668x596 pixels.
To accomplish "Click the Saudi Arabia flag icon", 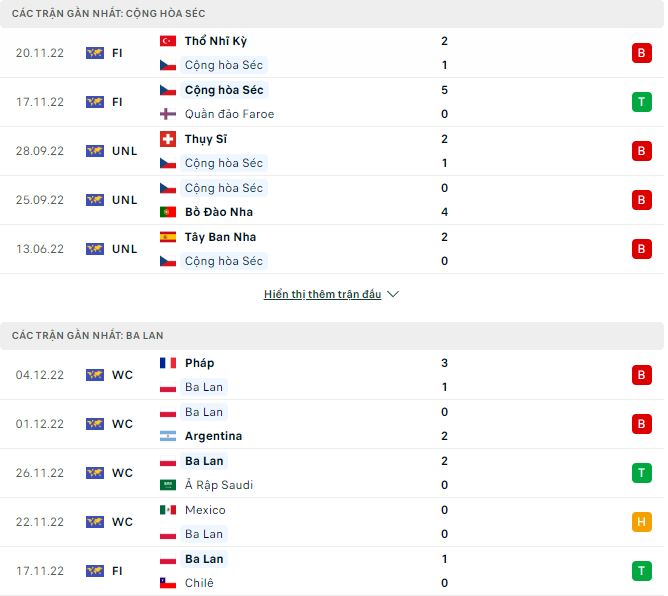I will 168,485.
